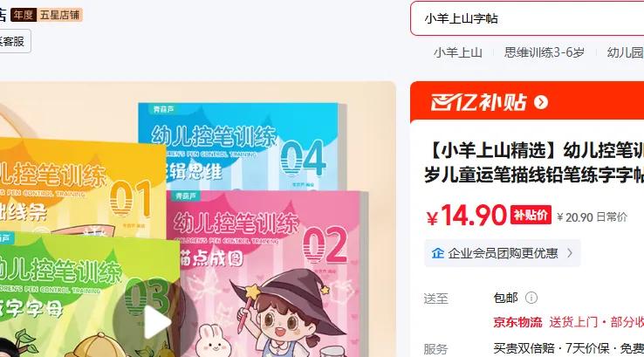Click the 年度五星店铺 badge
Viewport: 644px width, 357px height.
(x=46, y=15)
